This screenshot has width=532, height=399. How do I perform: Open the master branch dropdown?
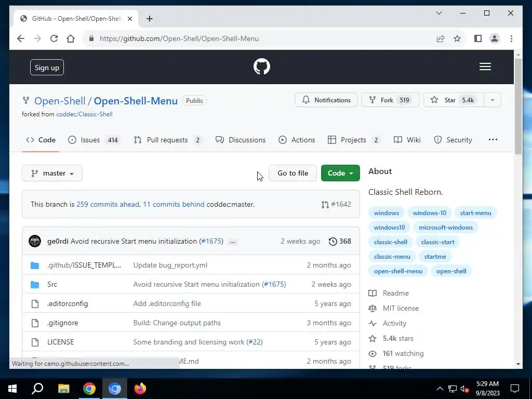pos(52,173)
